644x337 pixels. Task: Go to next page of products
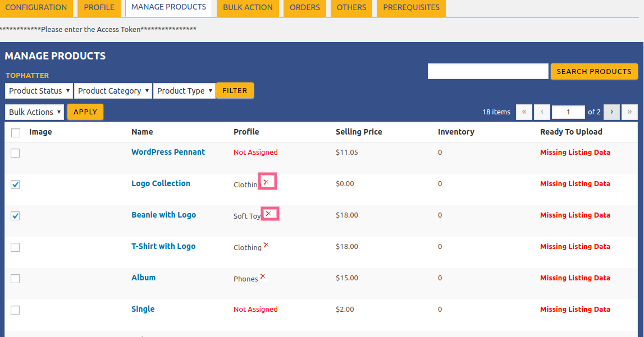(x=611, y=112)
